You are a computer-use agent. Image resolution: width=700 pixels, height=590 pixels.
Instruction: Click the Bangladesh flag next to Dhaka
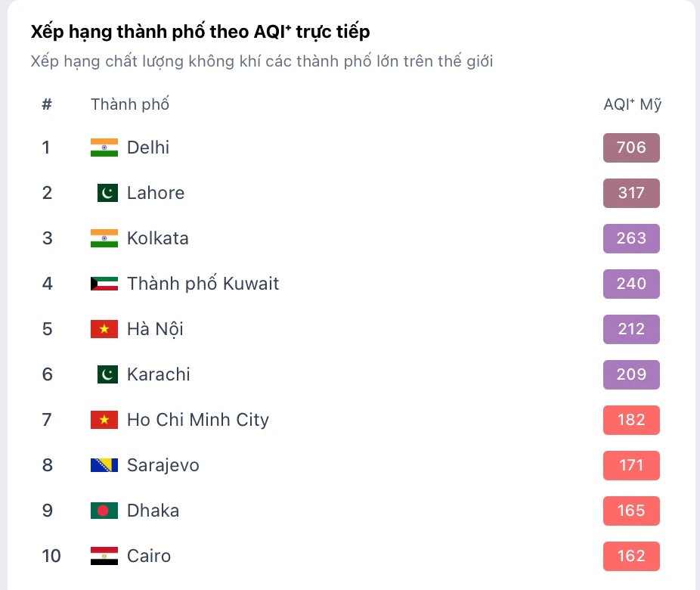coord(104,511)
